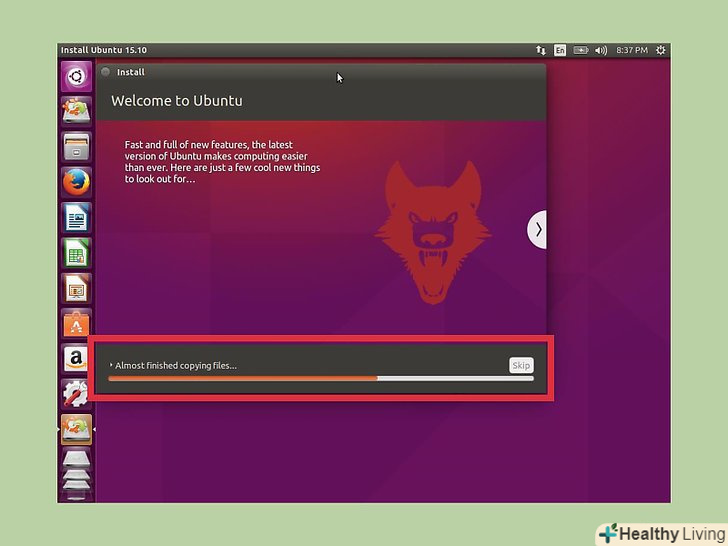Launch Firefox web browser
728x546 pixels.
tap(76, 182)
